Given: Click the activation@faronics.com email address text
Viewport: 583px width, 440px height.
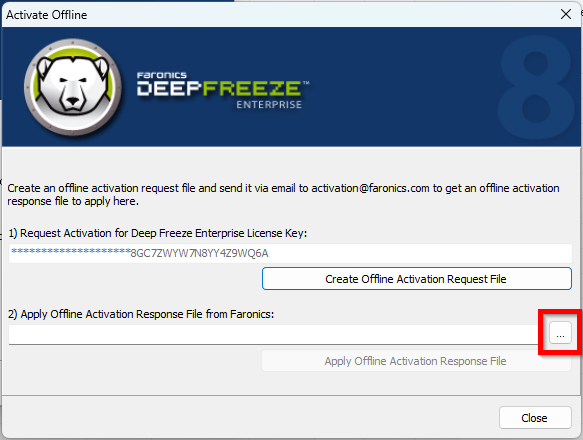Looking at the screenshot, I should [370, 188].
